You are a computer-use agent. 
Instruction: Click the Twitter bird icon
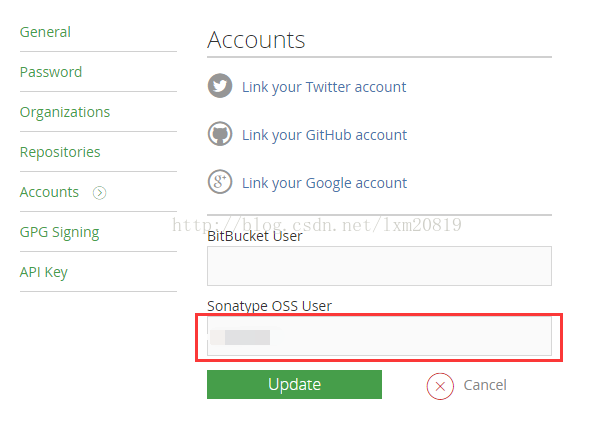[220, 86]
